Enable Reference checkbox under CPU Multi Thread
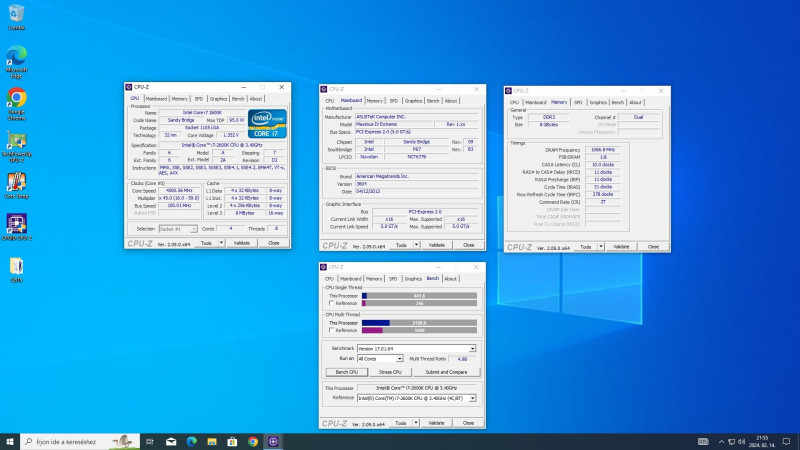 [333, 330]
